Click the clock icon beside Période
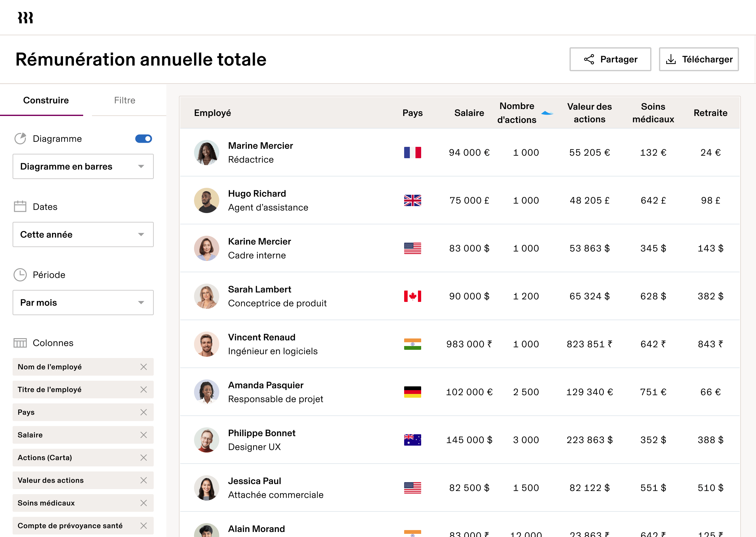Viewport: 756px width, 537px height. pyautogui.click(x=20, y=275)
